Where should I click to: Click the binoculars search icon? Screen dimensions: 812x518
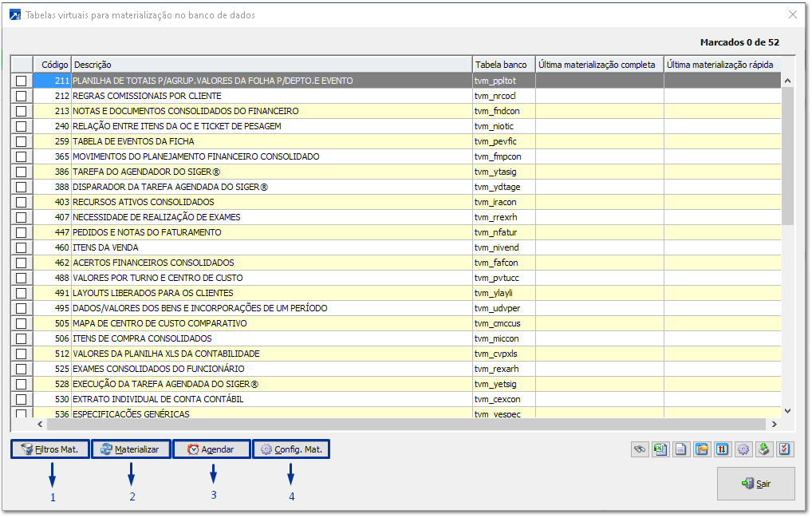(x=640, y=449)
